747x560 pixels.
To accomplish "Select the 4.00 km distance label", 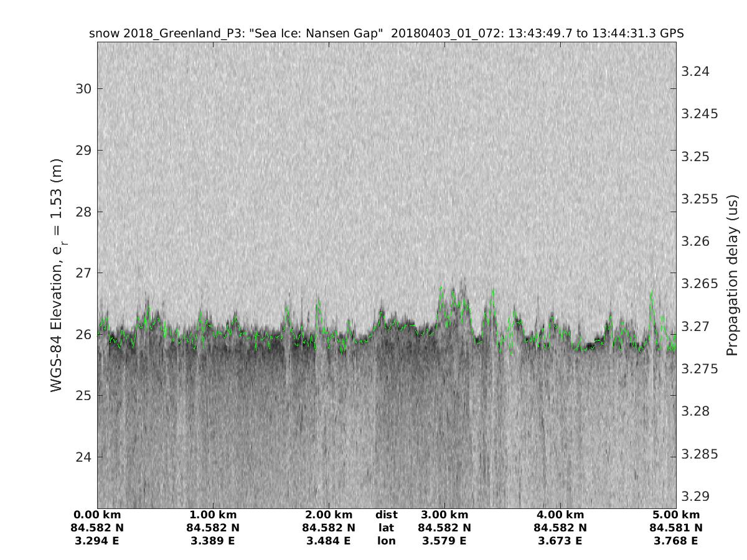I will click(560, 515).
